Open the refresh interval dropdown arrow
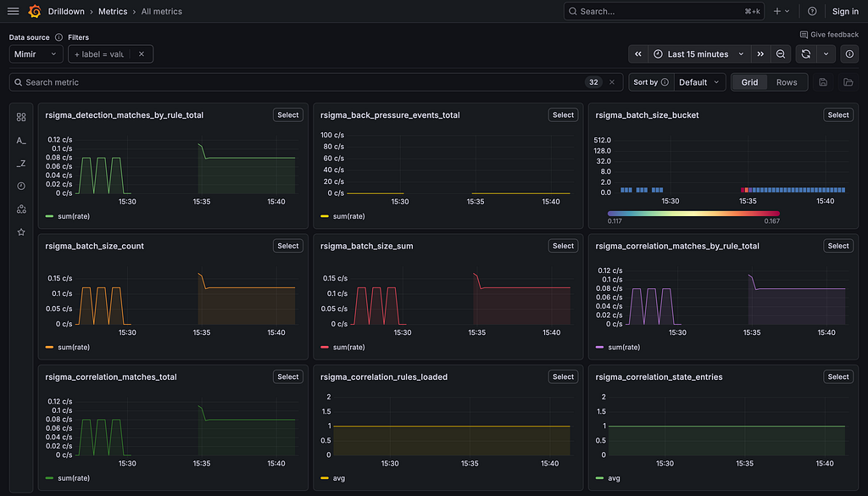The height and width of the screenshot is (496, 868). click(826, 54)
